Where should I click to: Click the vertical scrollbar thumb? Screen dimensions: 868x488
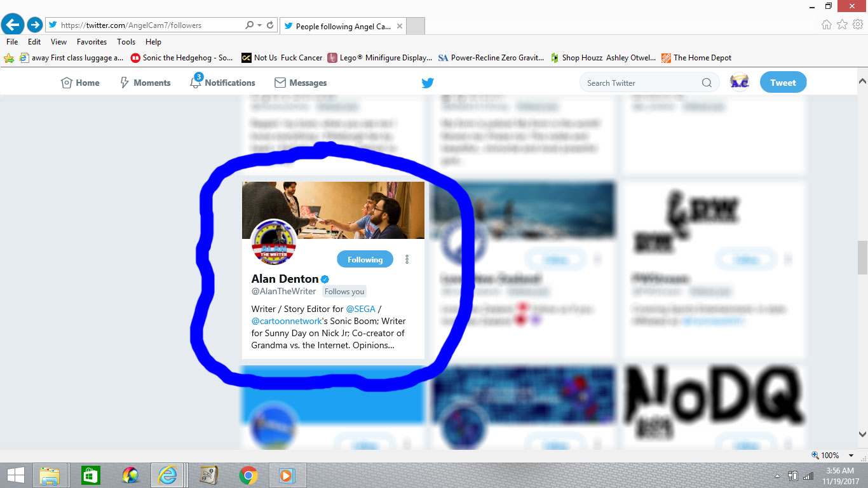(862, 257)
